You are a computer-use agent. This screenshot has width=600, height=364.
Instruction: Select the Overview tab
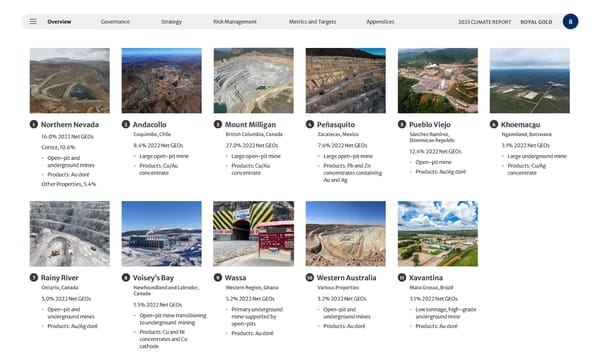pos(59,22)
